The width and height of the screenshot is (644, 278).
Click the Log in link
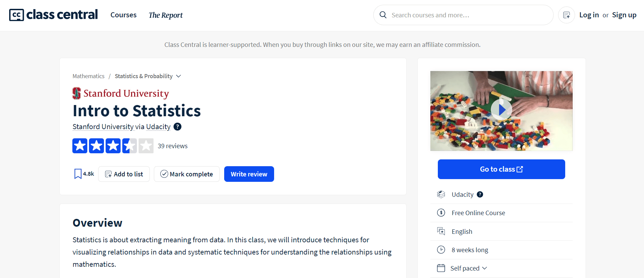pos(589,15)
